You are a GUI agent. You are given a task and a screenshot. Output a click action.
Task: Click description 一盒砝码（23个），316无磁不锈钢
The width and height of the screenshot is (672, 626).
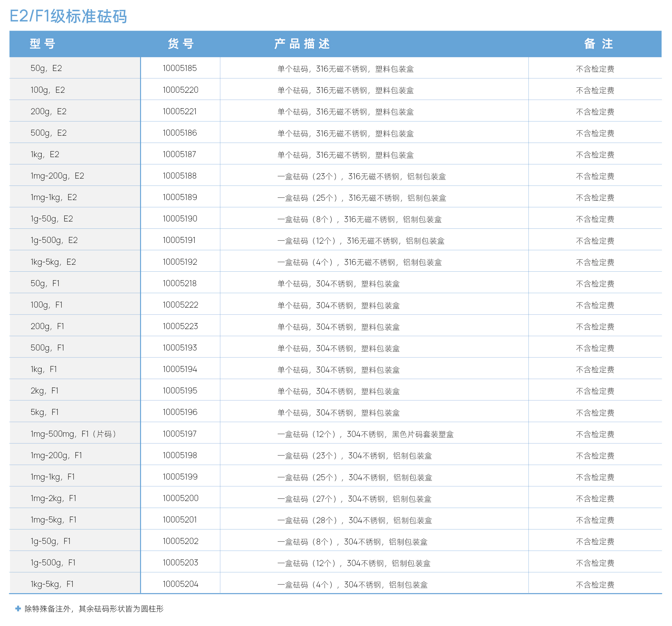pos(362,176)
